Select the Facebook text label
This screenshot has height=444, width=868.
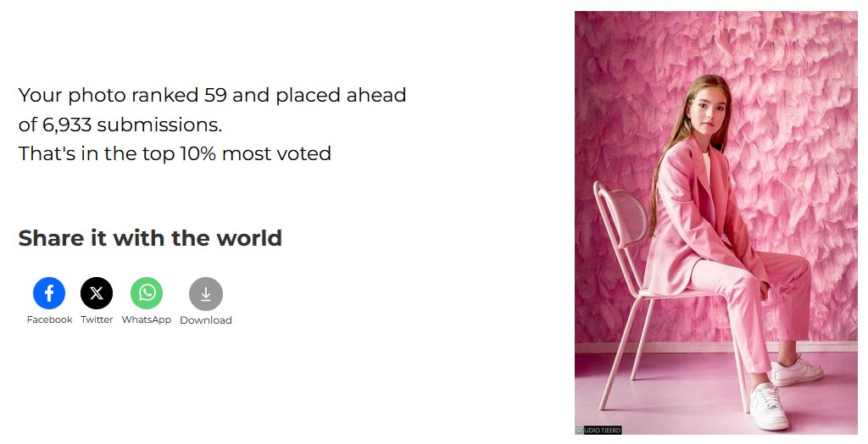pyautogui.click(x=49, y=319)
